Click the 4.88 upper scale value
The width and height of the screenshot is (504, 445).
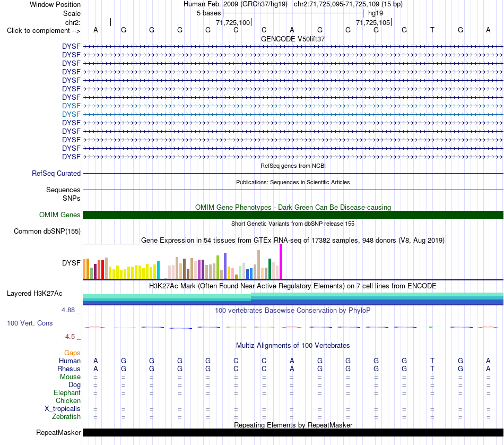point(68,310)
